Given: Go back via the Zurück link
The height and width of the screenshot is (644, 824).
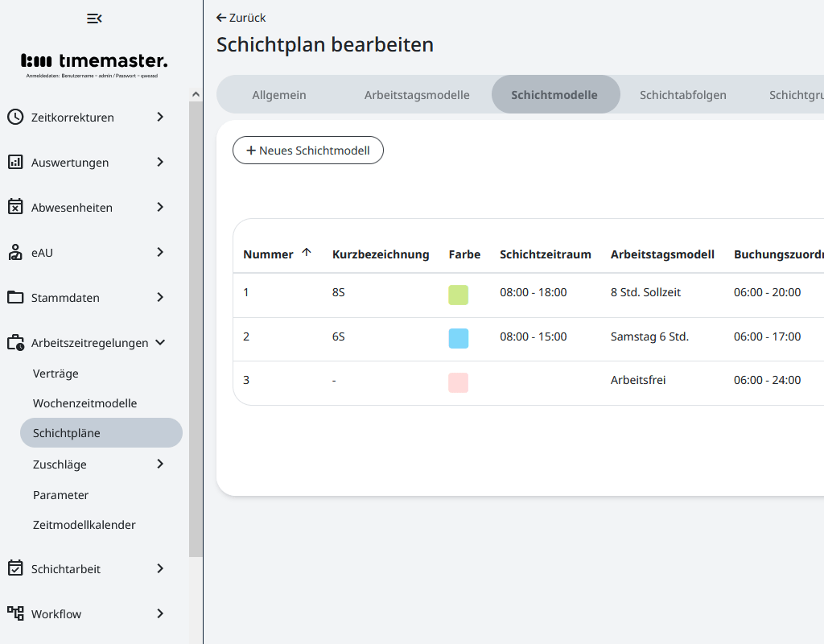Looking at the screenshot, I should [241, 18].
